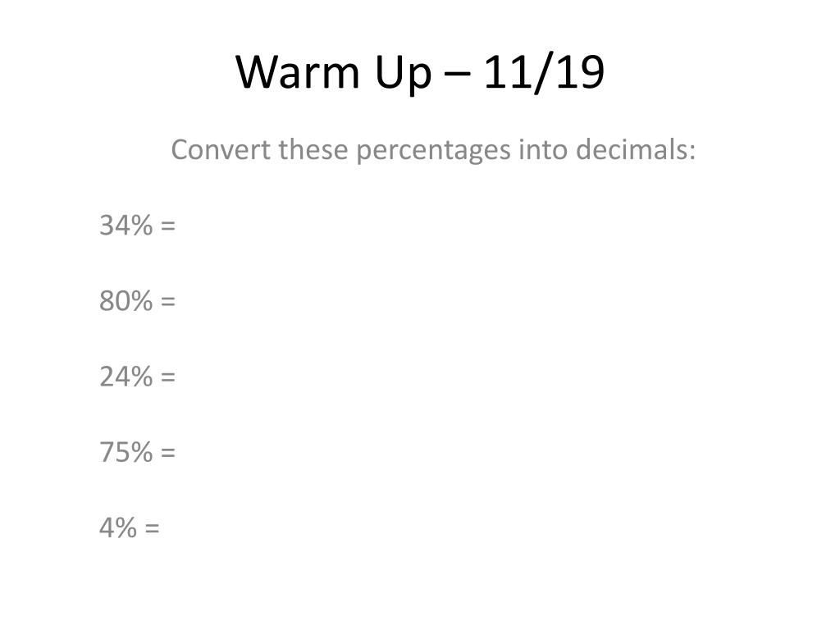The width and height of the screenshot is (840, 630).
Task: Select the "24%" percentage text
Action: [x=126, y=377]
